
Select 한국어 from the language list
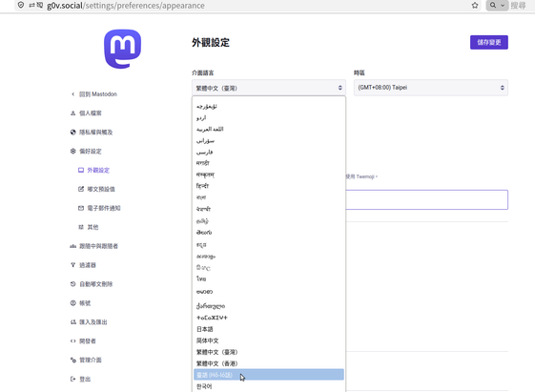[269, 386]
